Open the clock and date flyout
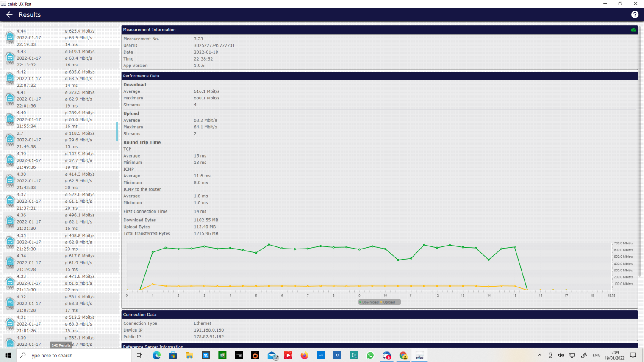The height and width of the screenshot is (362, 644). pyautogui.click(x=614, y=355)
